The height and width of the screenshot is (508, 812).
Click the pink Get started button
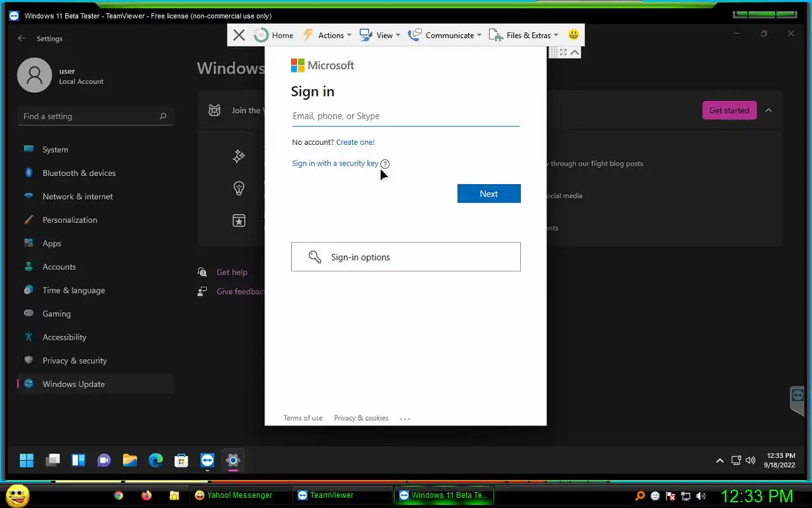(x=729, y=110)
